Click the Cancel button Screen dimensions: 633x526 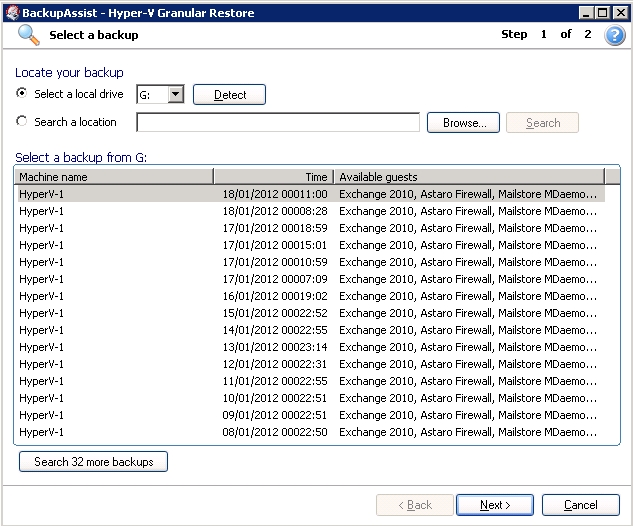click(x=581, y=505)
